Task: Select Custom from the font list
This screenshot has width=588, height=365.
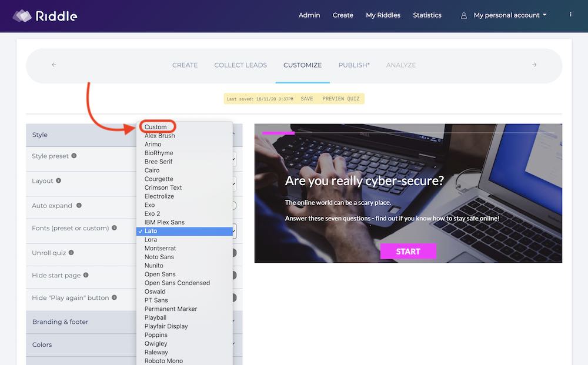Action: pyautogui.click(x=155, y=127)
